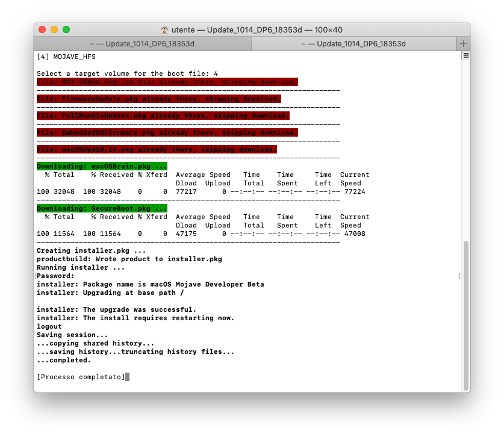Click the red 'EmbeddedOSFirmware.pkg already there' line
The image size is (504, 437).
(x=167, y=132)
